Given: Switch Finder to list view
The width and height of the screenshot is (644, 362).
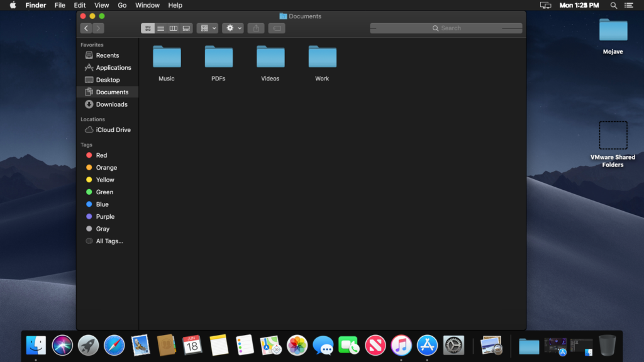Looking at the screenshot, I should (160, 28).
